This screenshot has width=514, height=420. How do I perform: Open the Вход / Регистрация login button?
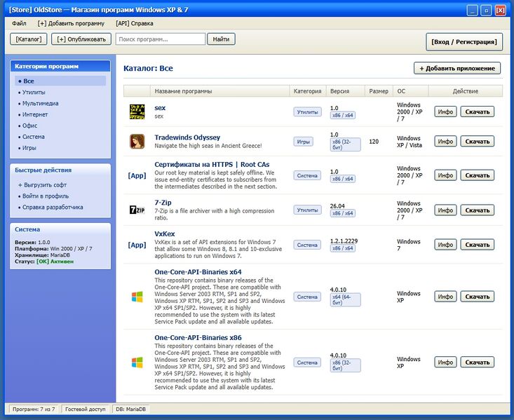tap(464, 41)
